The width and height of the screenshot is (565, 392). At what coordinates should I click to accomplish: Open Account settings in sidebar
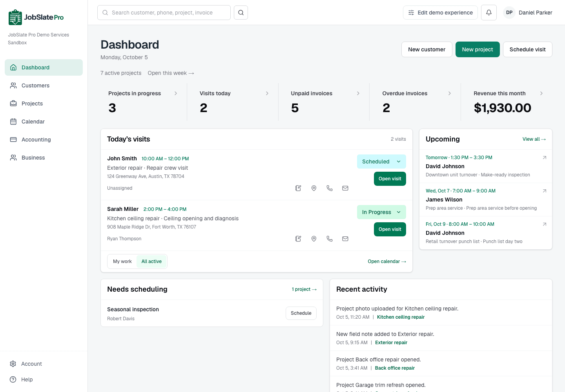pos(44,364)
